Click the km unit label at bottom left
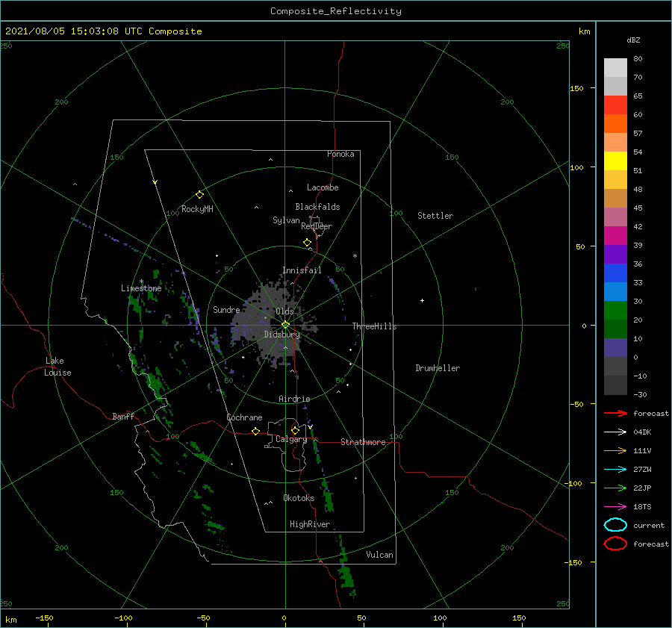Viewport: 672px width, 628px height. pyautogui.click(x=11, y=620)
